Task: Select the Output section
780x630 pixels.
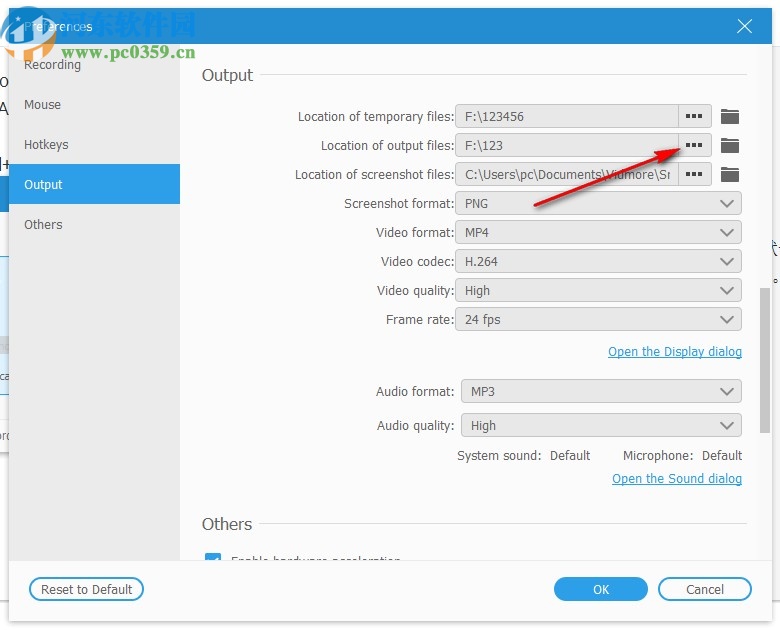Action: tap(94, 184)
